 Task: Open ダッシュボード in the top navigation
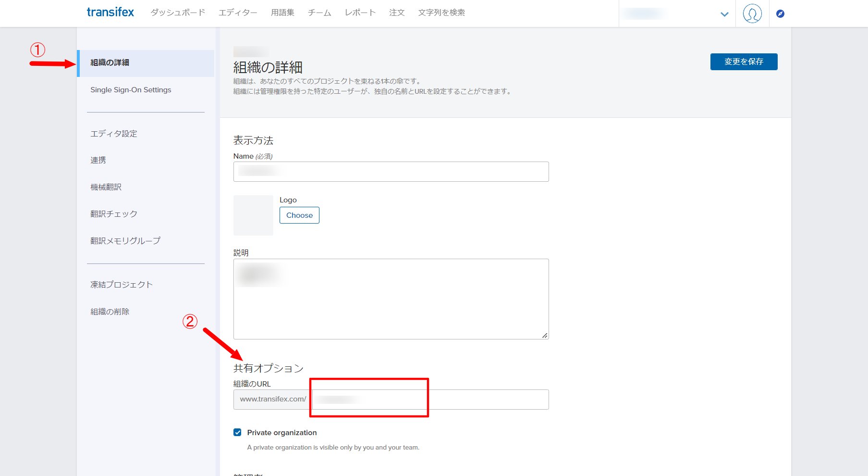pos(178,13)
